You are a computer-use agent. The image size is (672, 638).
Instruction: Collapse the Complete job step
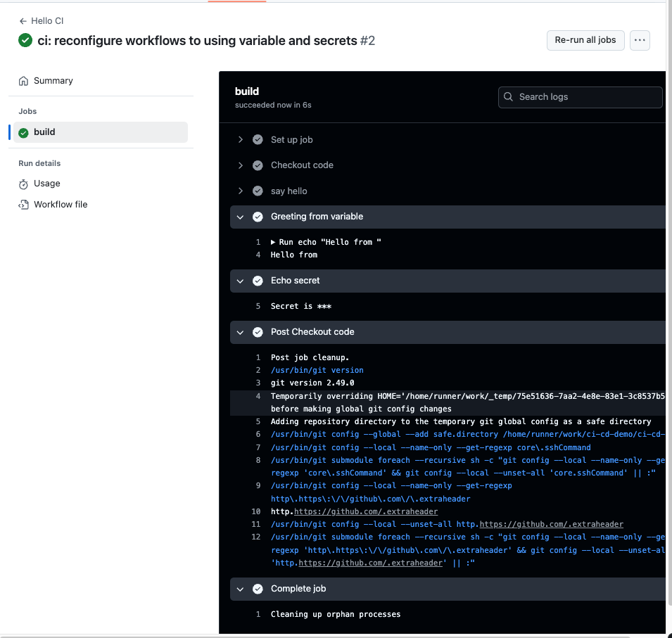click(x=241, y=589)
